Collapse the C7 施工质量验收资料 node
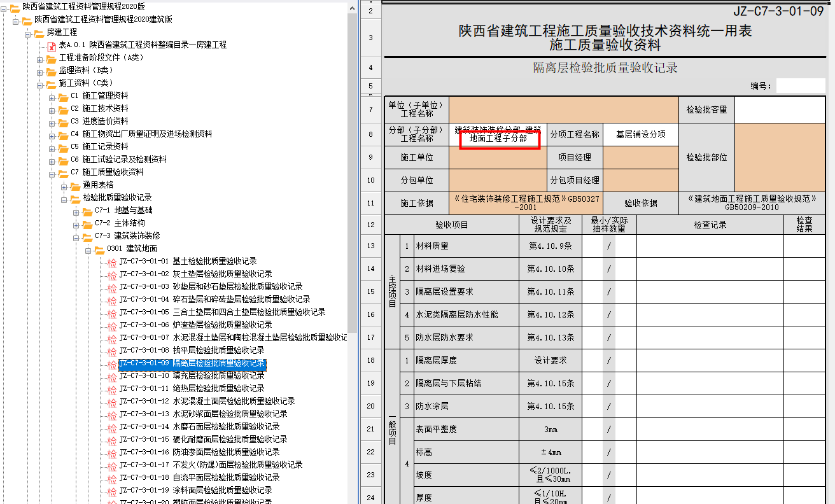The image size is (835, 504). 52,173
